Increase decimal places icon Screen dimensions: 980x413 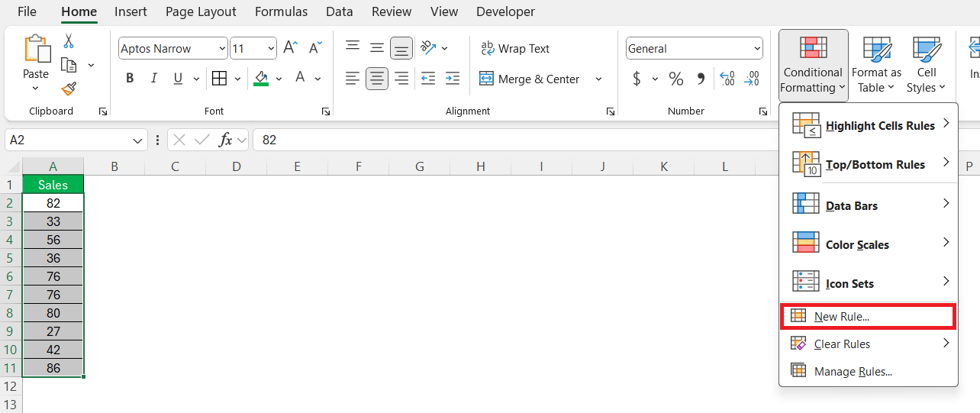click(x=727, y=78)
